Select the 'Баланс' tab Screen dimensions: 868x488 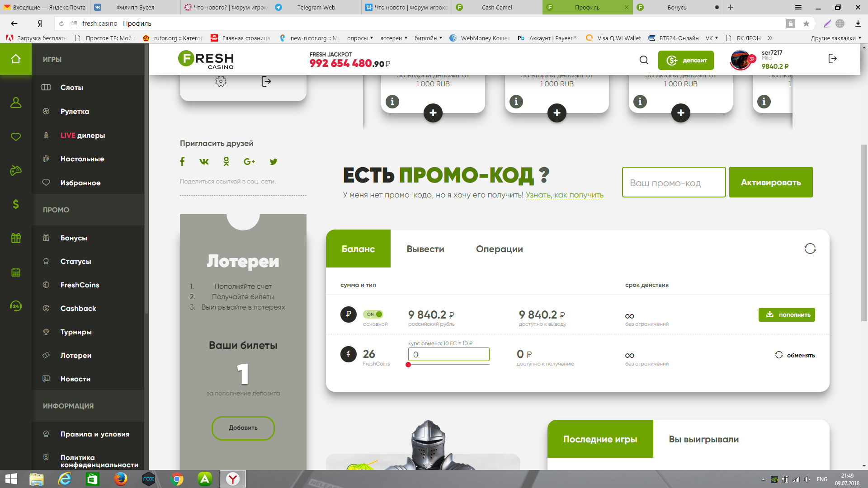tap(358, 249)
